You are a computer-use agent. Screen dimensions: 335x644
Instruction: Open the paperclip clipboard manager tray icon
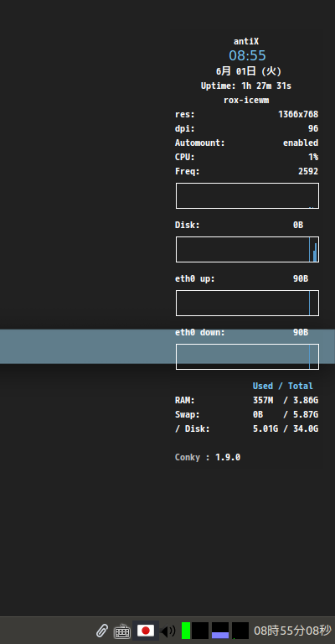[101, 631]
